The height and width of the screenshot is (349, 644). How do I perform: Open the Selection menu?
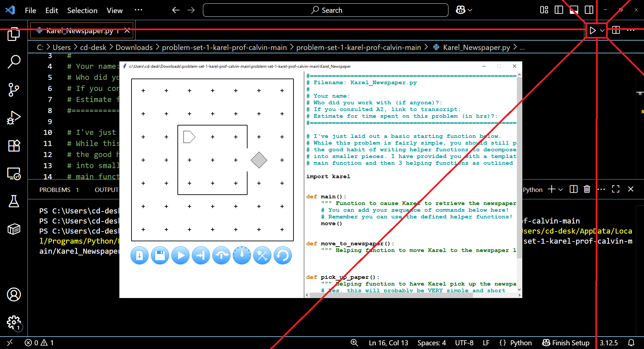82,10
